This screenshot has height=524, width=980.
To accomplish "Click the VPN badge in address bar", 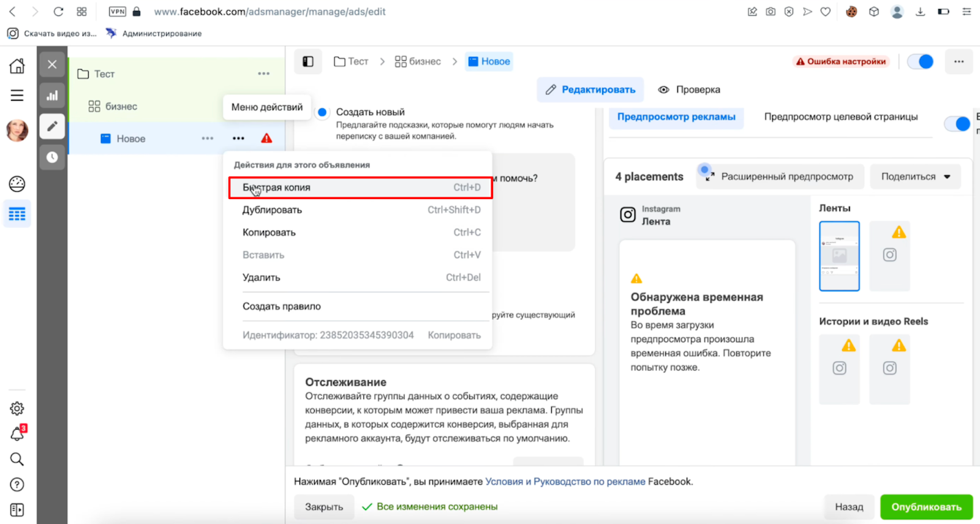I will pyautogui.click(x=118, y=12).
